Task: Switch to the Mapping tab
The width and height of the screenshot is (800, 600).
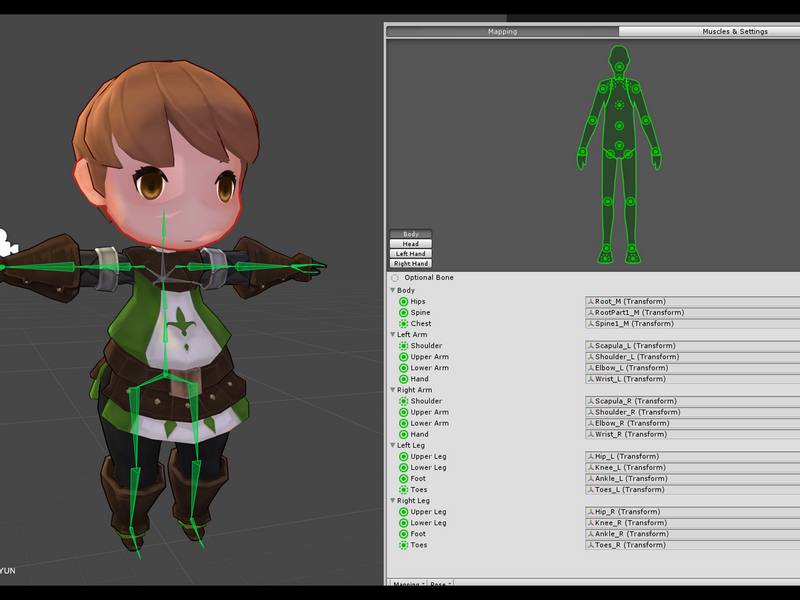Action: 503,32
